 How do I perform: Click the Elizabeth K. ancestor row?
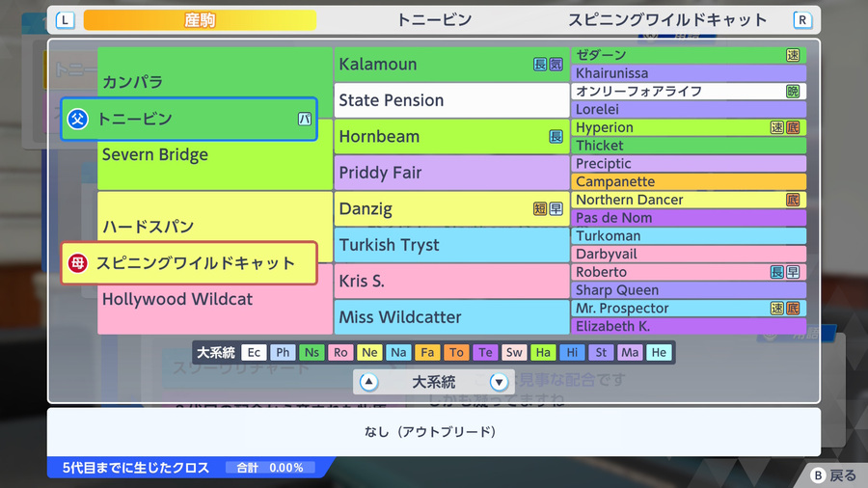[x=688, y=326]
